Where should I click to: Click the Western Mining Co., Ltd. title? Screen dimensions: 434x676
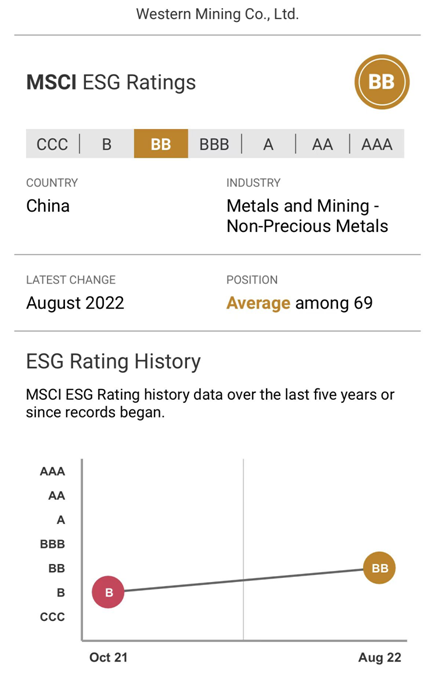point(217,14)
